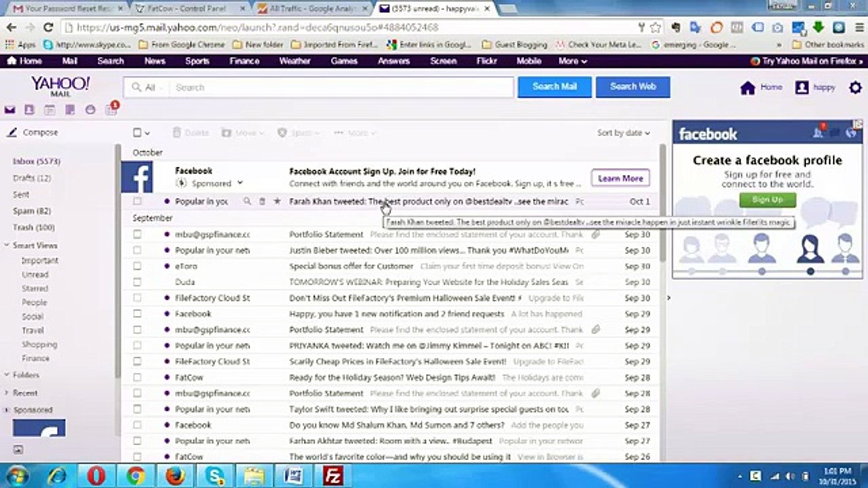This screenshot has height=488, width=868.
Task: Click the trash icon on Farah Khan tweeted row
Action: pos(262,201)
